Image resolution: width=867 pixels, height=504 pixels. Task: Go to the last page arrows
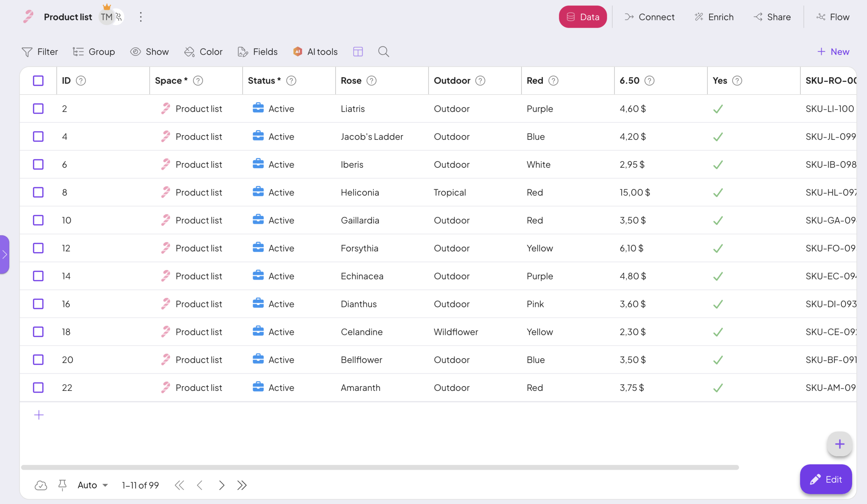[x=242, y=485]
